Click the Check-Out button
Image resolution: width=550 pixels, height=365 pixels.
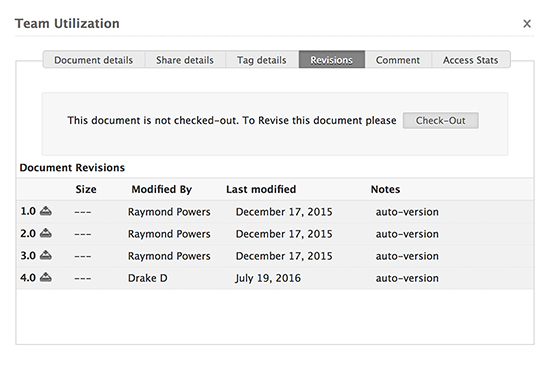(441, 121)
